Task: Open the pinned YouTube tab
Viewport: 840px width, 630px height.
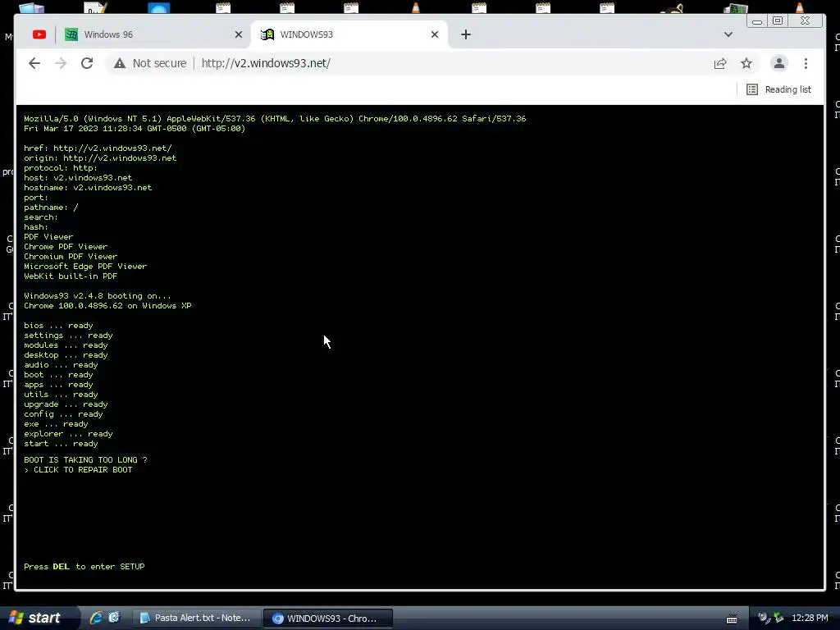Action: (x=39, y=34)
